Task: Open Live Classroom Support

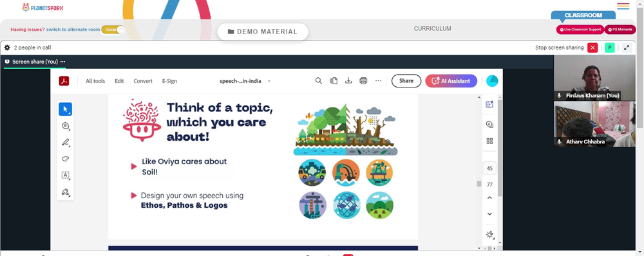Action: 580,30
